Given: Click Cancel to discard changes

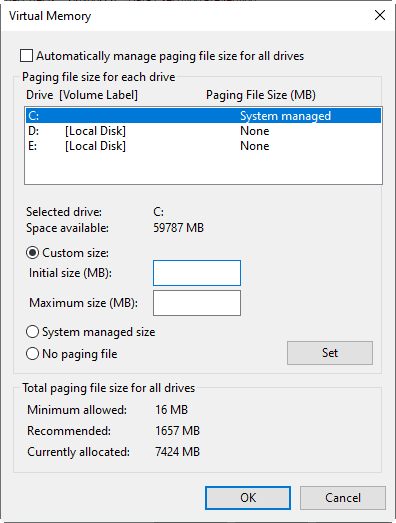Looking at the screenshot, I should (x=343, y=498).
